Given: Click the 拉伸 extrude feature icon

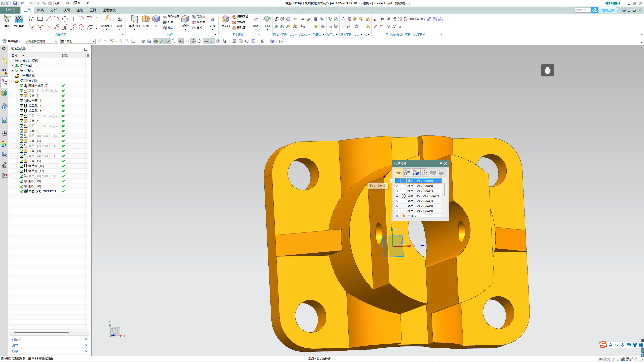Looking at the screenshot, I should click(146, 22).
